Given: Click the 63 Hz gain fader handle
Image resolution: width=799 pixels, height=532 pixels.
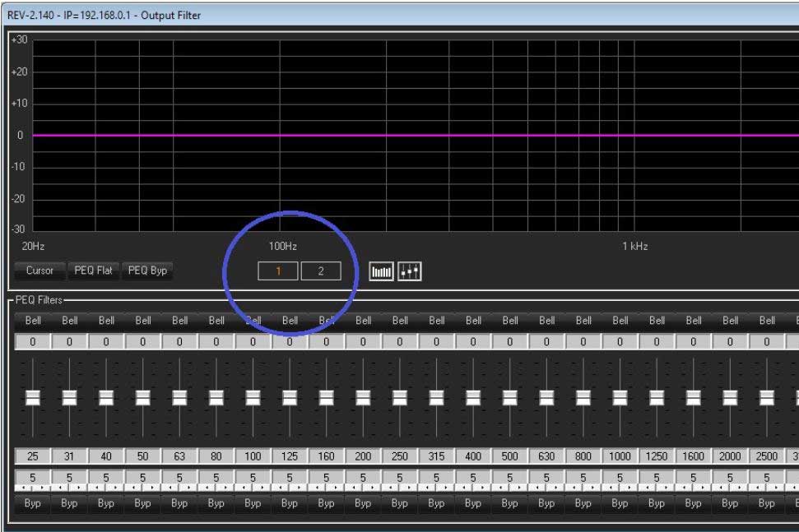Looking at the screenshot, I should pos(179,398).
